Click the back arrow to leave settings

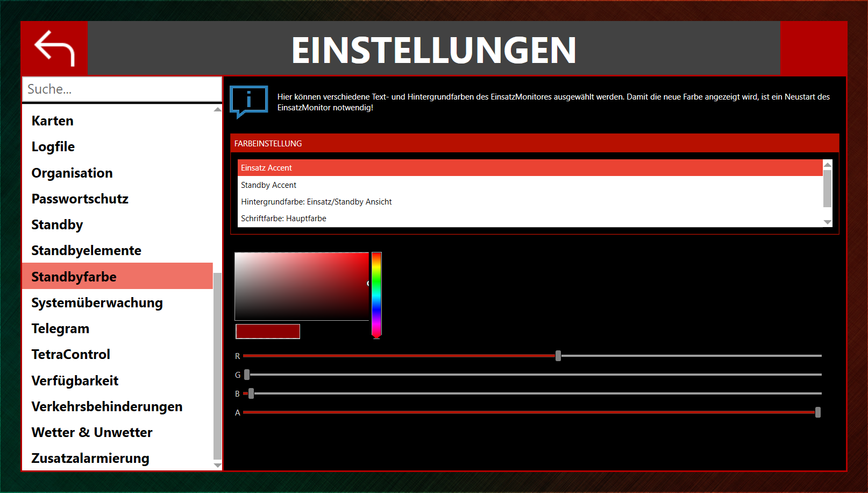click(54, 48)
